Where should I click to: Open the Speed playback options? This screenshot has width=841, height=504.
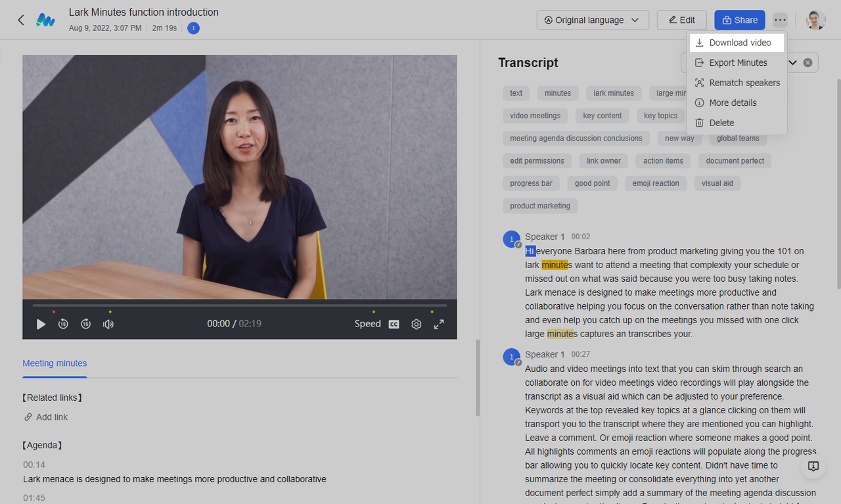click(x=367, y=324)
